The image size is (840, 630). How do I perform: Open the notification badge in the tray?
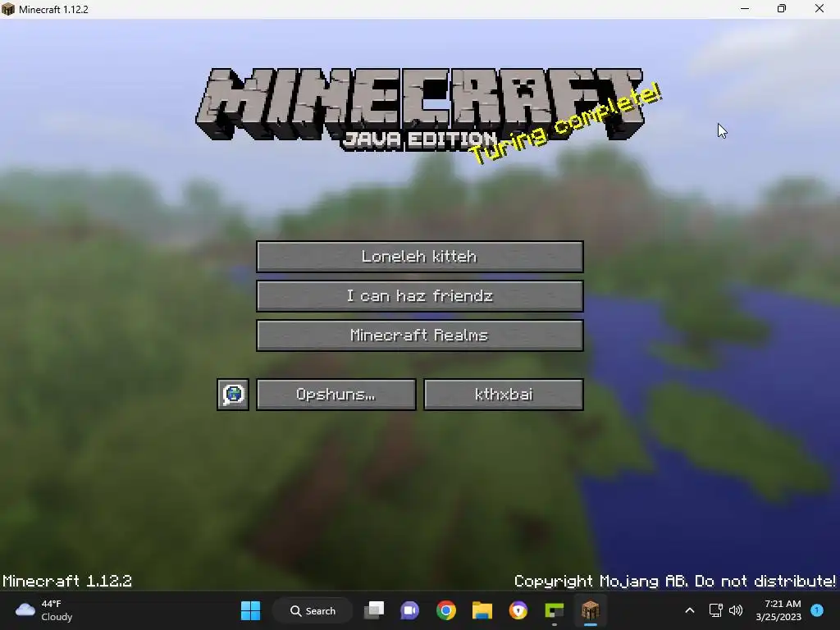[x=817, y=610]
